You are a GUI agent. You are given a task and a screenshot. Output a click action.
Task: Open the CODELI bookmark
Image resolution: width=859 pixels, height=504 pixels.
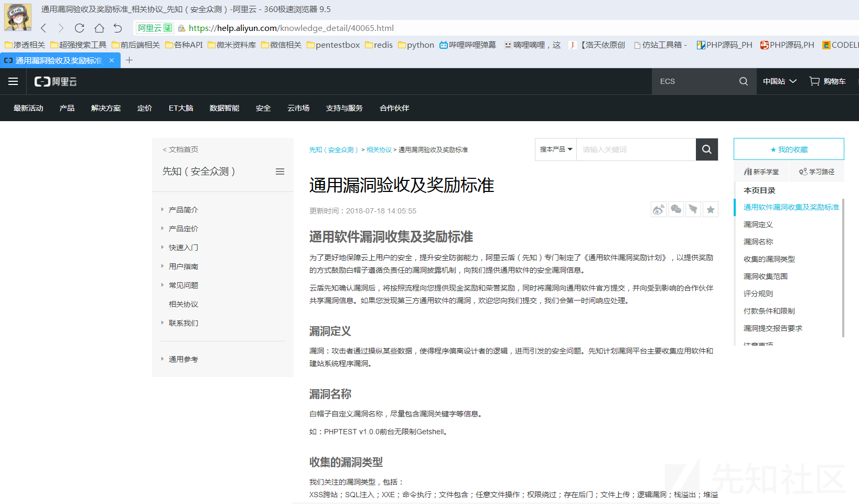(840, 45)
